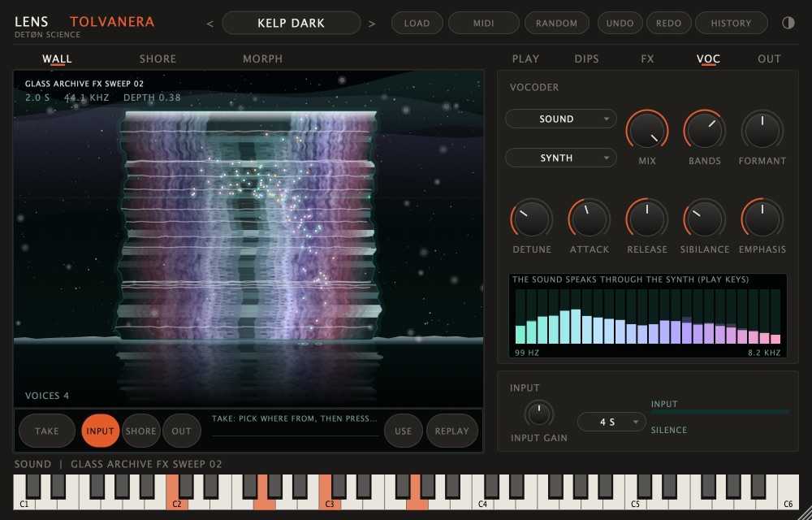Click the SOUND status line below display
This screenshot has height=520, width=812.
118,464
